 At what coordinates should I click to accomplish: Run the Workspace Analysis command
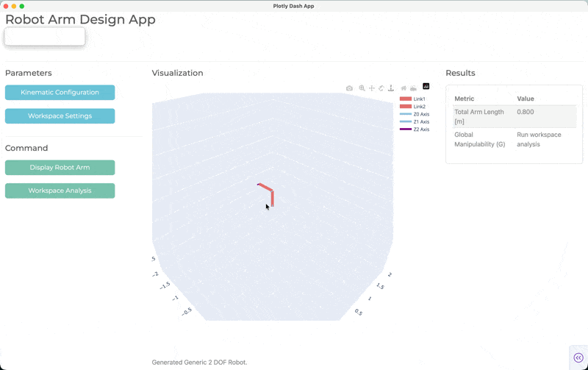click(x=60, y=191)
